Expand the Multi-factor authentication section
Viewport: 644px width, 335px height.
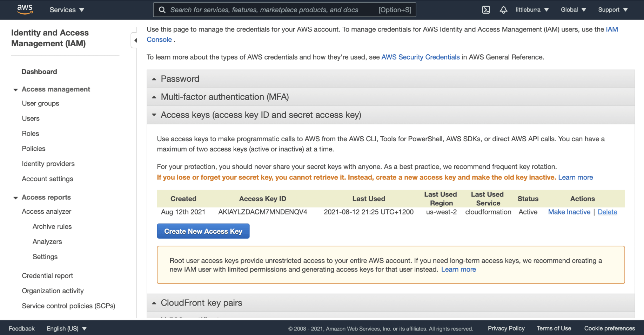point(224,97)
